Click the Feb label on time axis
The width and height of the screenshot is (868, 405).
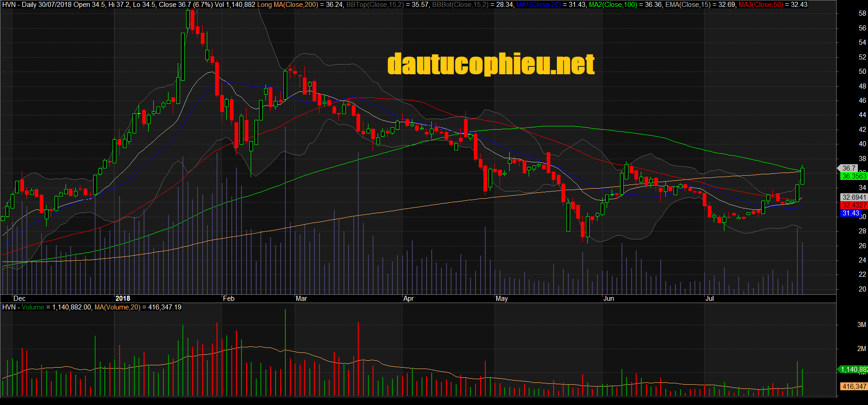[229, 298]
